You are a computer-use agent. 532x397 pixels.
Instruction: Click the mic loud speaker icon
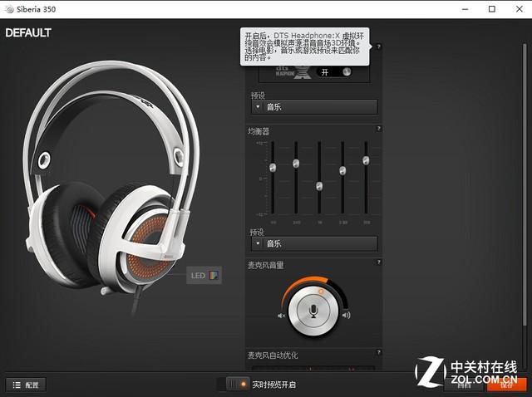coord(347,315)
